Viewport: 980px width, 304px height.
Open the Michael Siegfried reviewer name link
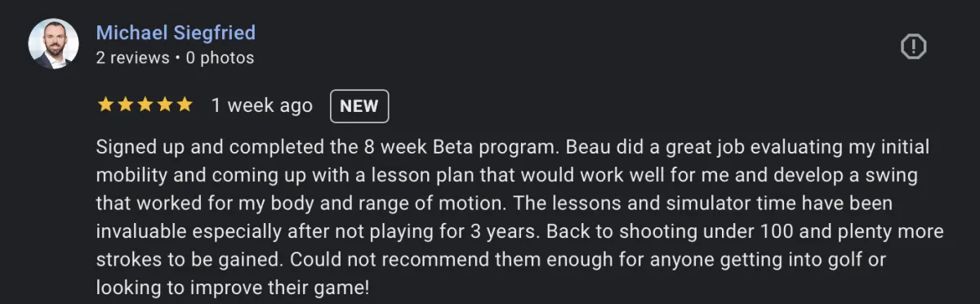tap(176, 33)
